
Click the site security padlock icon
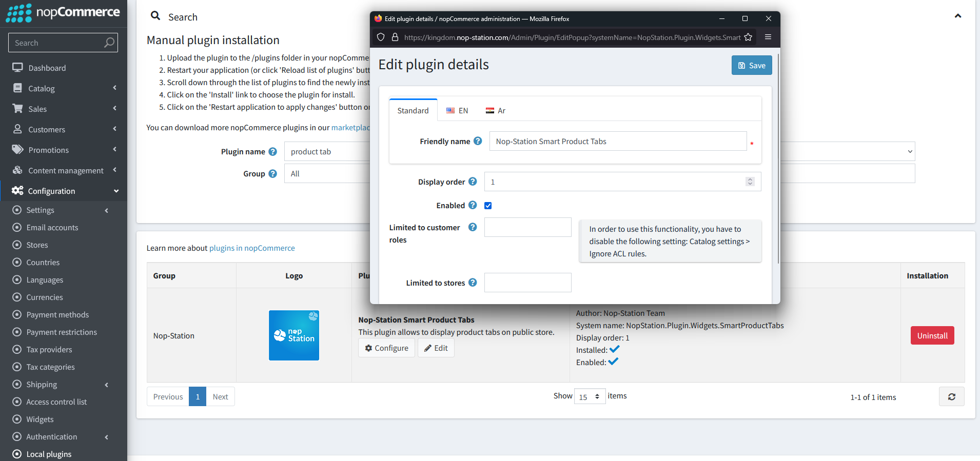tap(395, 37)
